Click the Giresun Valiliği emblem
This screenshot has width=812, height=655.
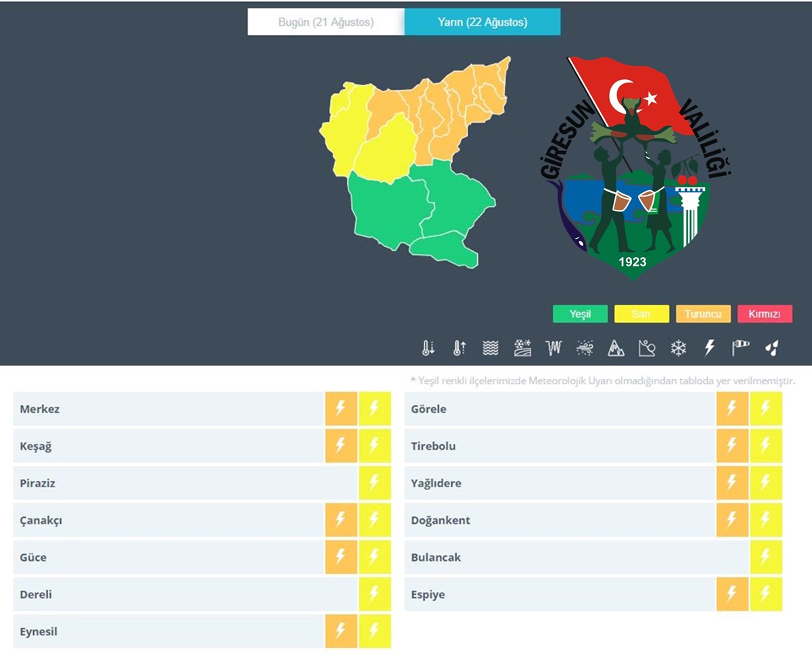click(636, 167)
